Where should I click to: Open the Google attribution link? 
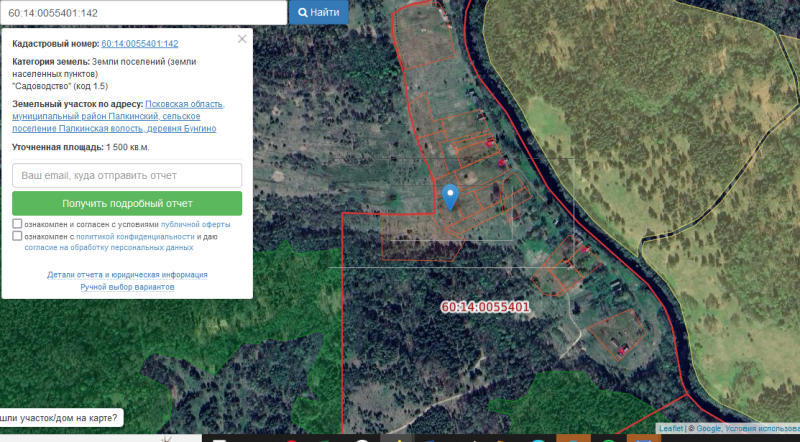point(709,429)
